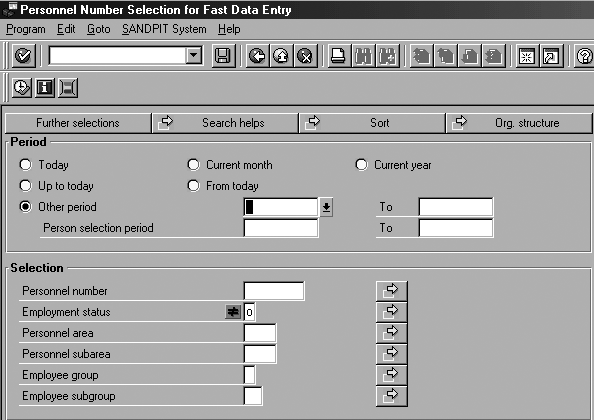Select the Today radio button

point(25,165)
